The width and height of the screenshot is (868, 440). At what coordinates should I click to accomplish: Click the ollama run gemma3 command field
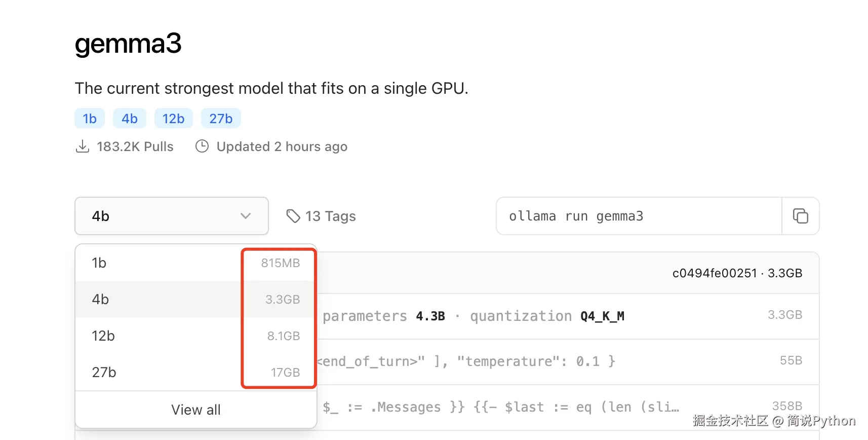tap(638, 216)
